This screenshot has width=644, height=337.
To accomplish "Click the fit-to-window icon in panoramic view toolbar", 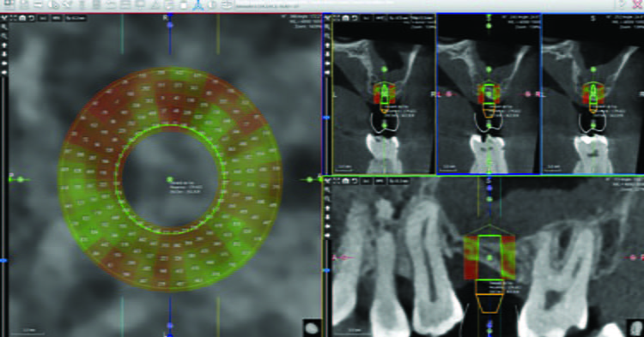I will (337, 181).
